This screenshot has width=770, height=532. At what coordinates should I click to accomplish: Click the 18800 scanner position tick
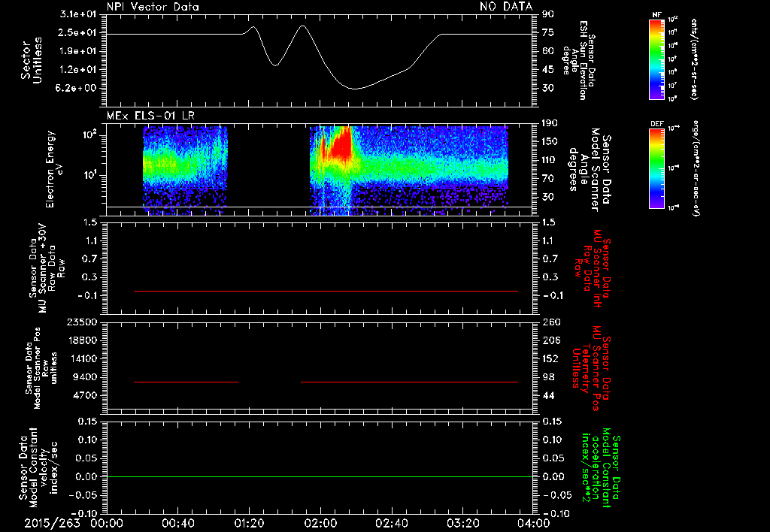(81, 340)
